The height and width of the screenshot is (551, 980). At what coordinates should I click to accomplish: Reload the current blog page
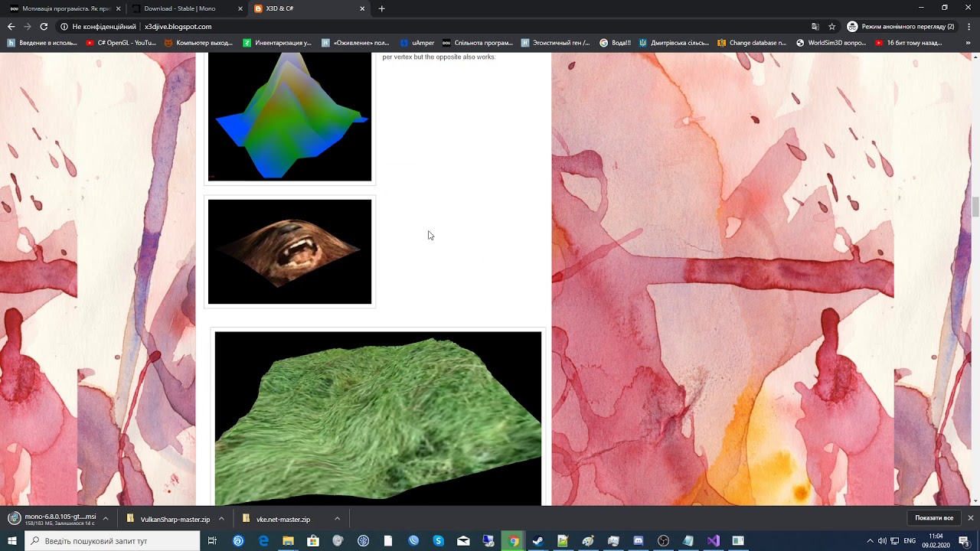point(44,27)
